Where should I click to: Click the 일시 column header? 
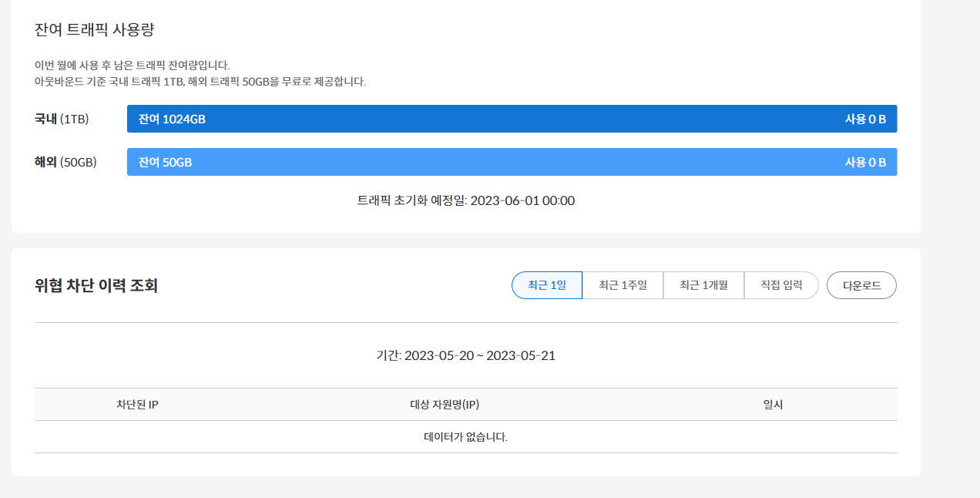(x=773, y=405)
